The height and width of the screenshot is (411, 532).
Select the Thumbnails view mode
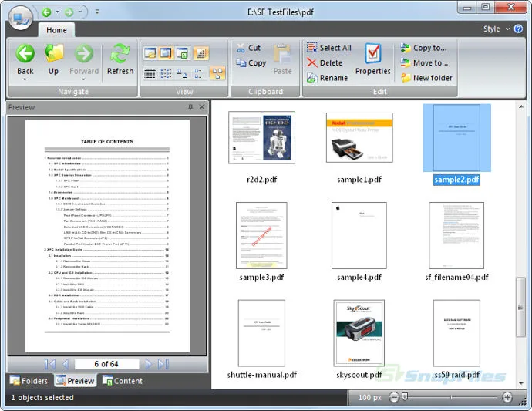tap(217, 73)
